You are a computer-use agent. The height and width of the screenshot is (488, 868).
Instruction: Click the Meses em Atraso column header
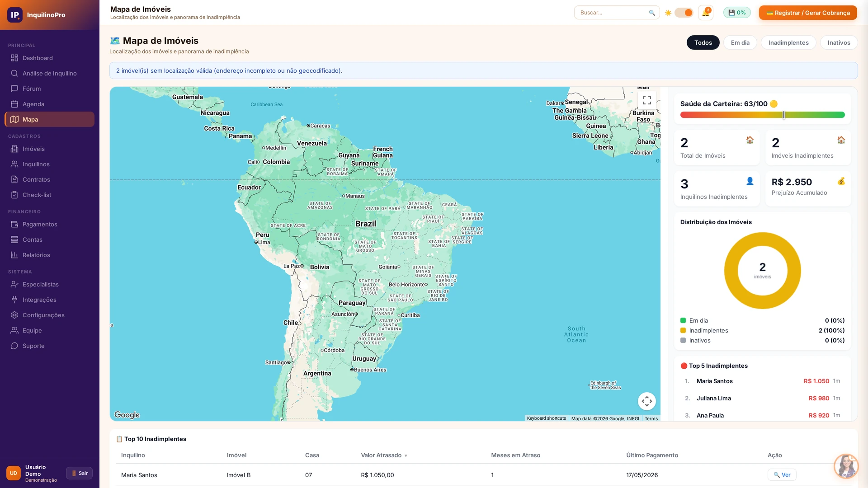click(515, 455)
